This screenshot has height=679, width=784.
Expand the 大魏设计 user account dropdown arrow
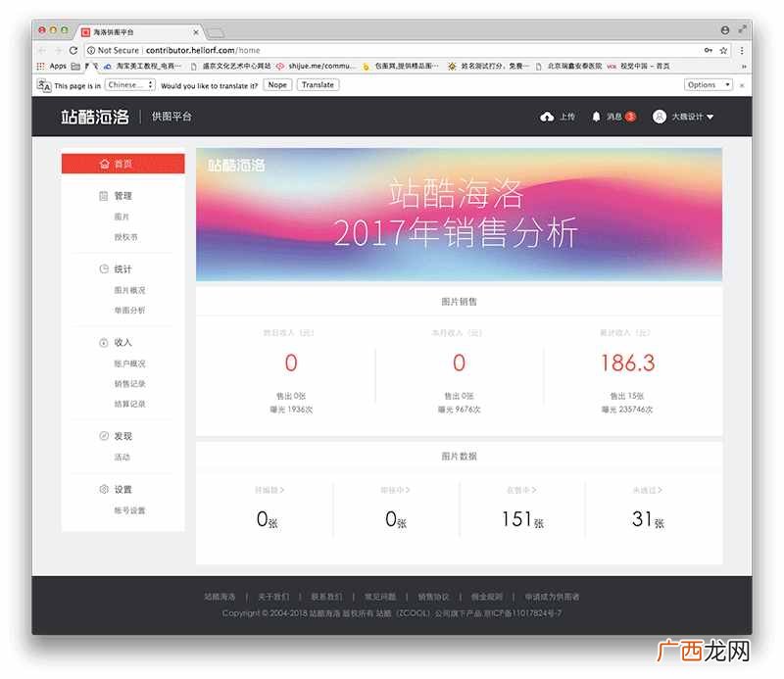tap(710, 117)
